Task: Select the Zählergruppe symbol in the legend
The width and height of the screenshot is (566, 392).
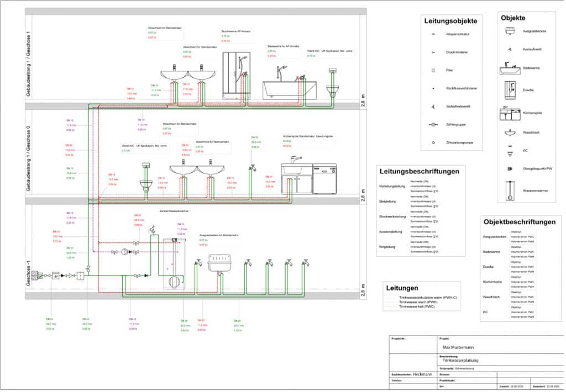Action: coord(433,125)
